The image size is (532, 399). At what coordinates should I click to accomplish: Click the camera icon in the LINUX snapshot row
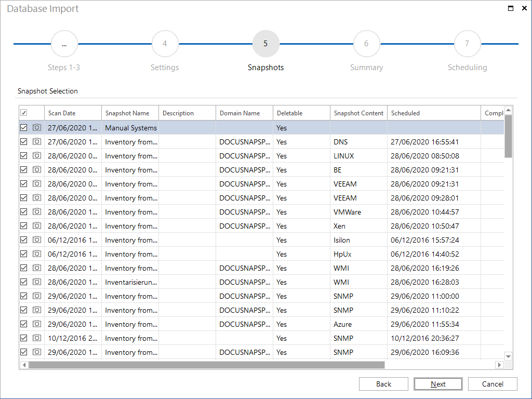pos(37,156)
